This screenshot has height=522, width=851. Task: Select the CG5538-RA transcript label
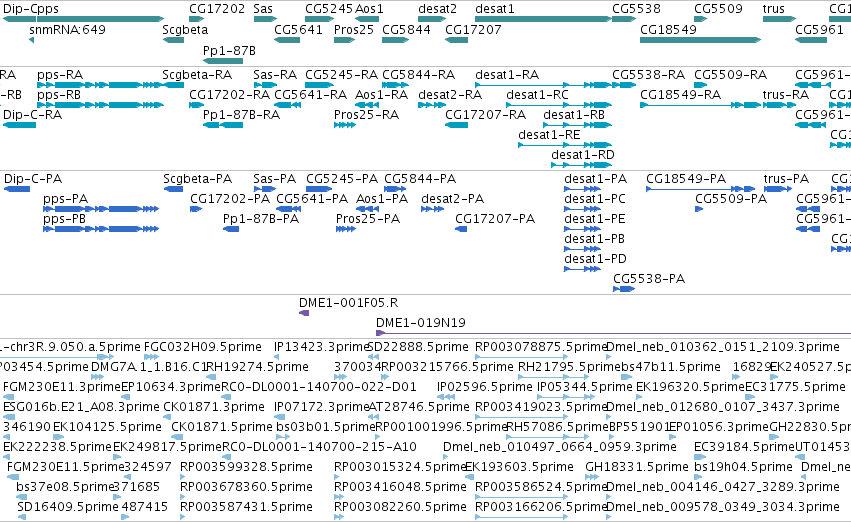pos(649,75)
